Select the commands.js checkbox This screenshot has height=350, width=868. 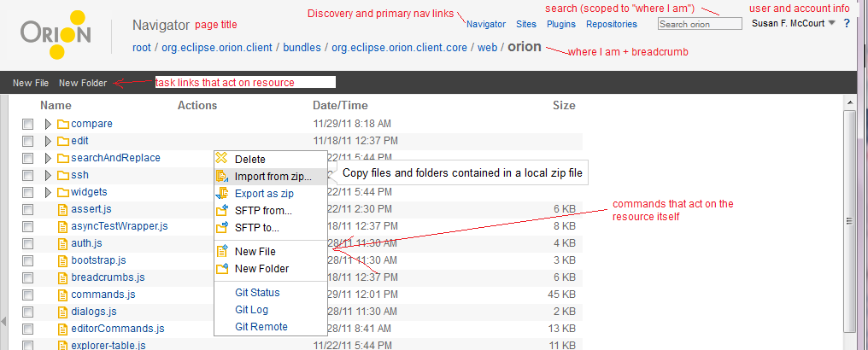27,295
